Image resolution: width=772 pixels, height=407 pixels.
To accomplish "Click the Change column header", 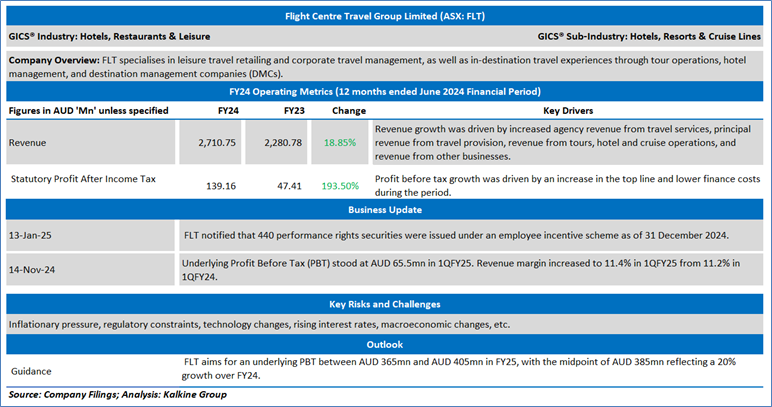I will [x=349, y=111].
